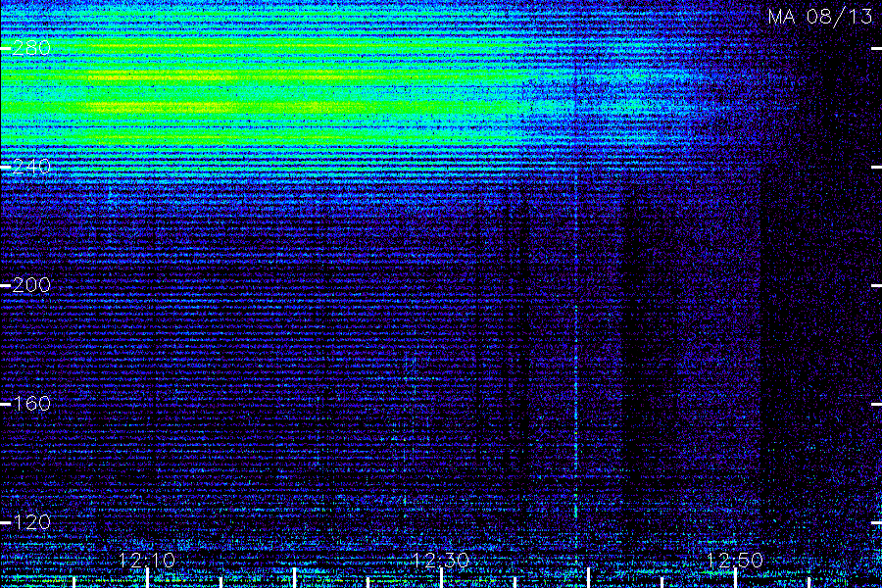Click the 12:30 time axis label
Image resolution: width=882 pixels, height=588 pixels.
(440, 561)
